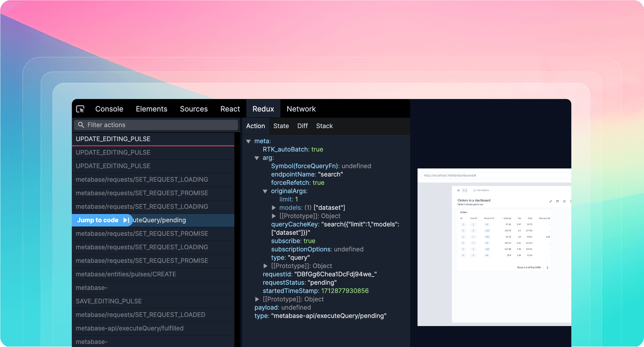Go to next page with the chevron arrow
Viewport: 644px width, 347px height.
coord(547,268)
